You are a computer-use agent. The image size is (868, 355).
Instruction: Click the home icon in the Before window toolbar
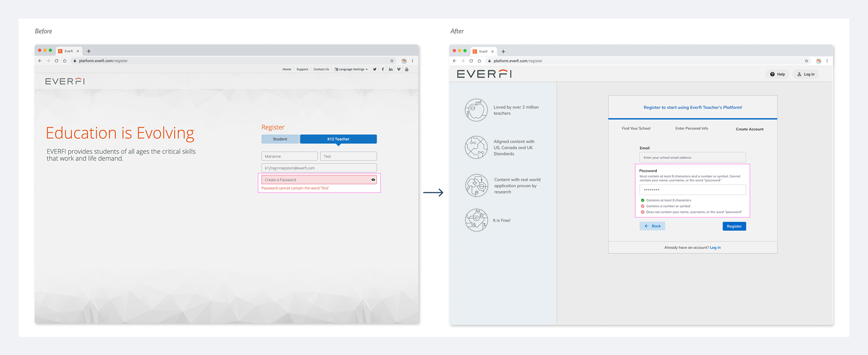click(x=65, y=61)
